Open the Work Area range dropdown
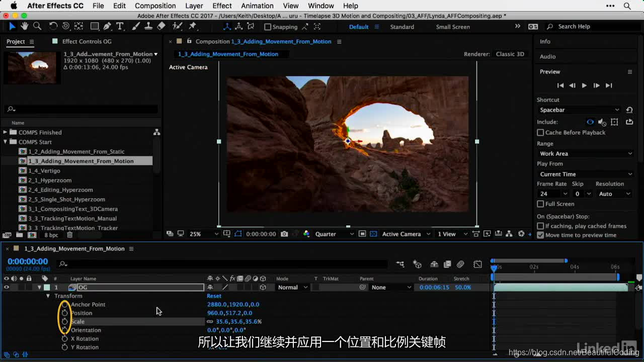Viewport: 644px width, 362px height. (x=585, y=154)
